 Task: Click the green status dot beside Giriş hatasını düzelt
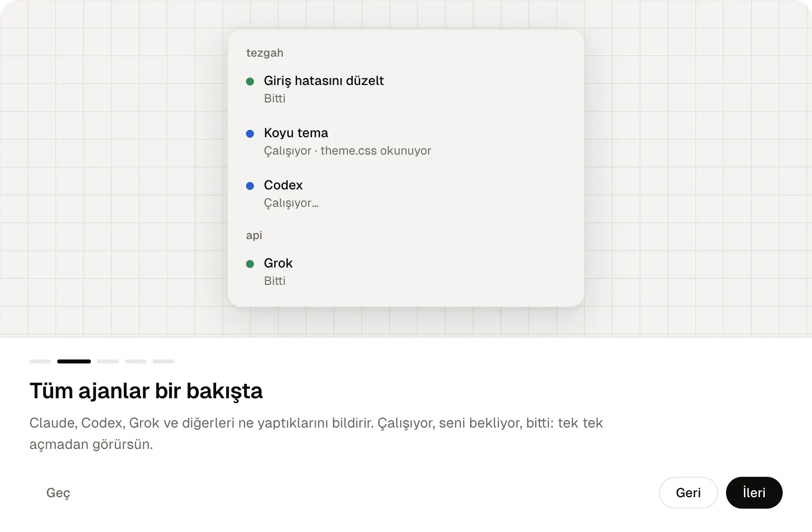[x=250, y=82]
